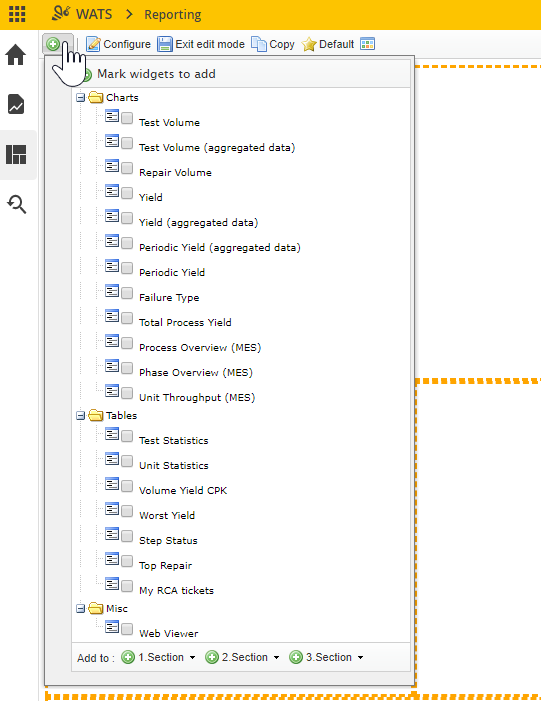The width and height of the screenshot is (541, 701).
Task: Select Reporting in the breadcrumb
Action: pyautogui.click(x=173, y=14)
